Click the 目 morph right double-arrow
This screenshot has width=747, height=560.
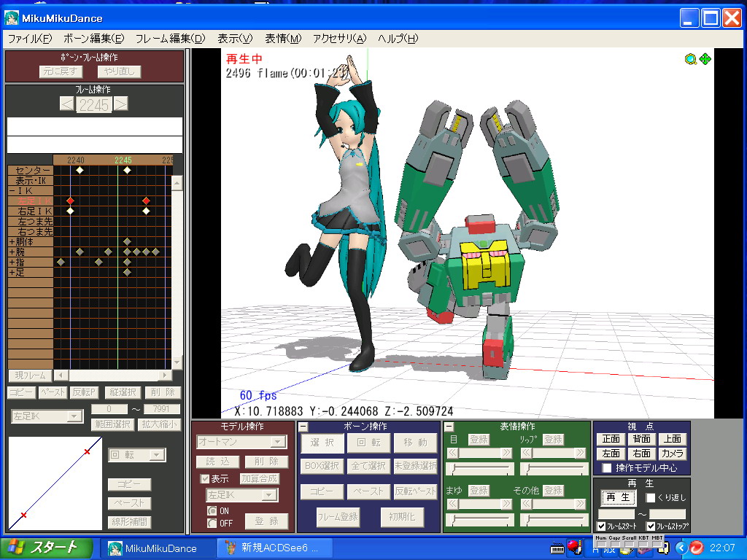coord(507,453)
